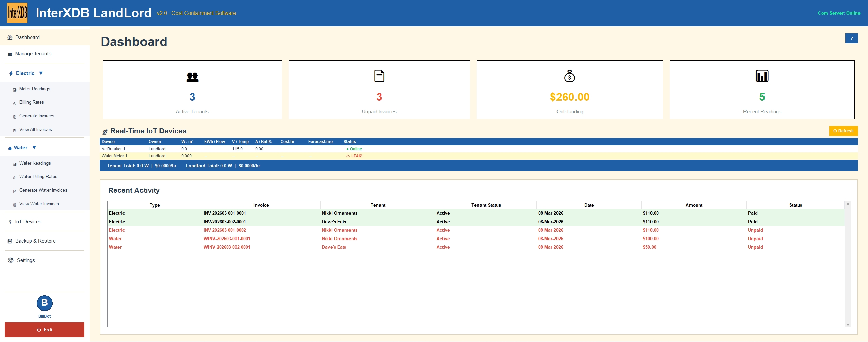Screen dimensions: 868x342
Task: Click the Water Readings icon
Action: (15, 164)
